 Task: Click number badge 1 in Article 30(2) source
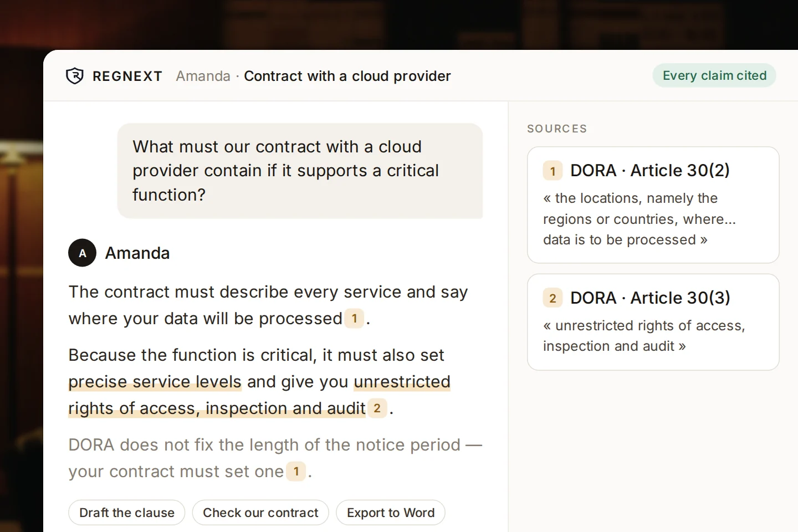click(553, 171)
